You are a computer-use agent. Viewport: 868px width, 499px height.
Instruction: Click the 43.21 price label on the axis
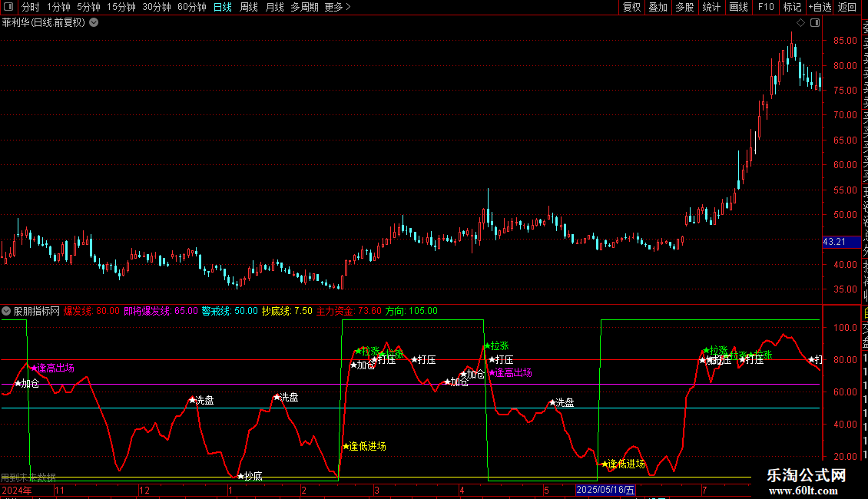[x=835, y=242]
